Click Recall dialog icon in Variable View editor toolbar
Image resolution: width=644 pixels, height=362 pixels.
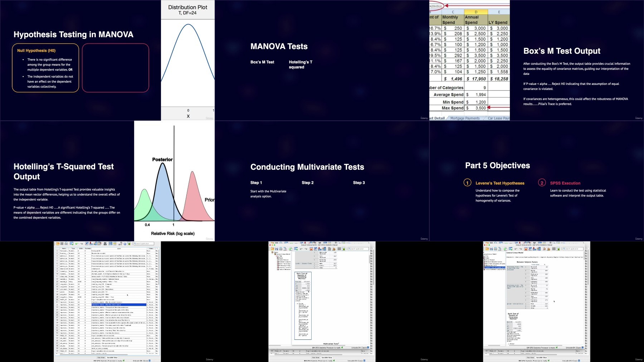coord(72,243)
